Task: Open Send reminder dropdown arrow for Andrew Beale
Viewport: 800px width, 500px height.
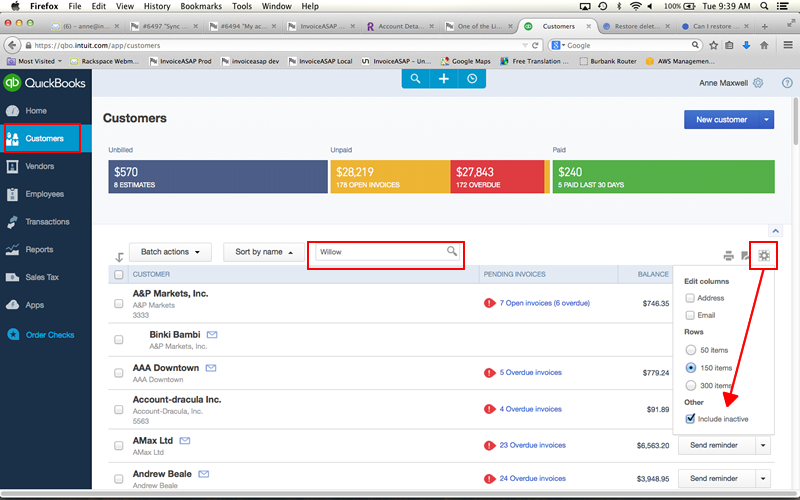Action: click(x=763, y=479)
